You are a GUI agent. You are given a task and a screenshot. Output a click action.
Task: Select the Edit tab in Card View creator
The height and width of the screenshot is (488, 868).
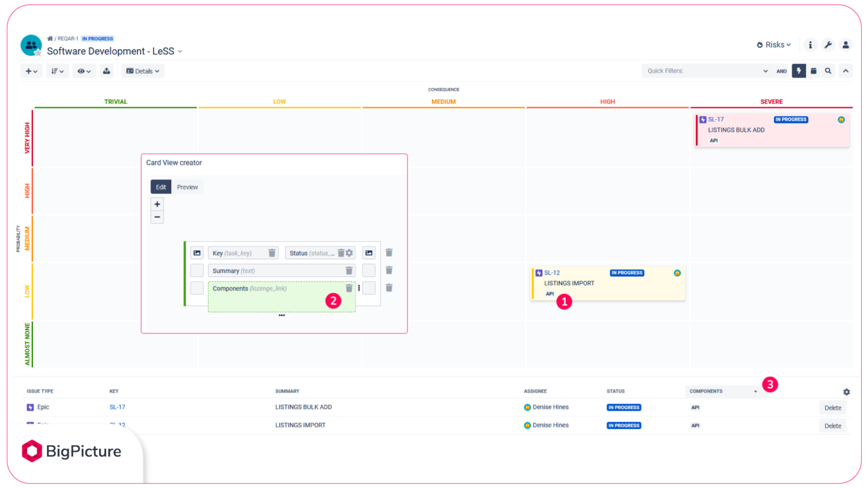(x=160, y=186)
